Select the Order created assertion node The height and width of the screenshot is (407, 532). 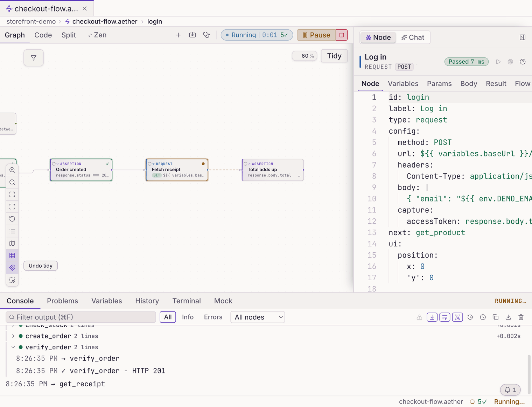(x=81, y=170)
